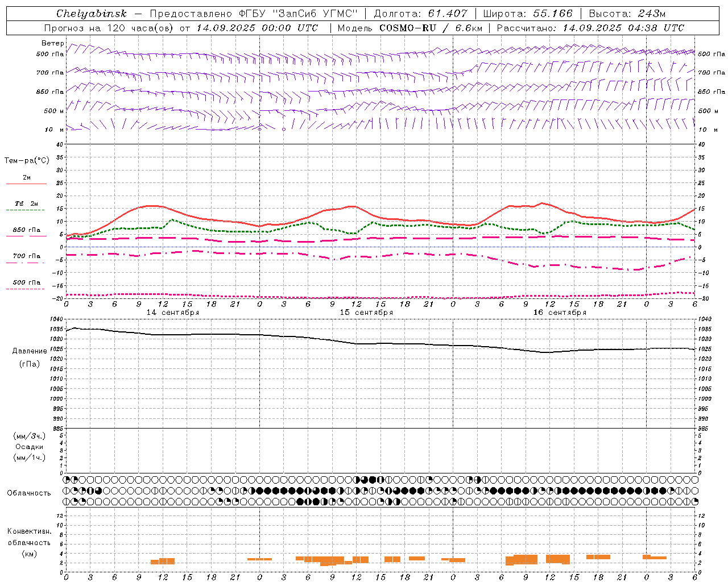Click the Рассчитано: 14.09.2025 04:38 UTC text
The height and width of the screenshot is (582, 728).
click(x=590, y=28)
